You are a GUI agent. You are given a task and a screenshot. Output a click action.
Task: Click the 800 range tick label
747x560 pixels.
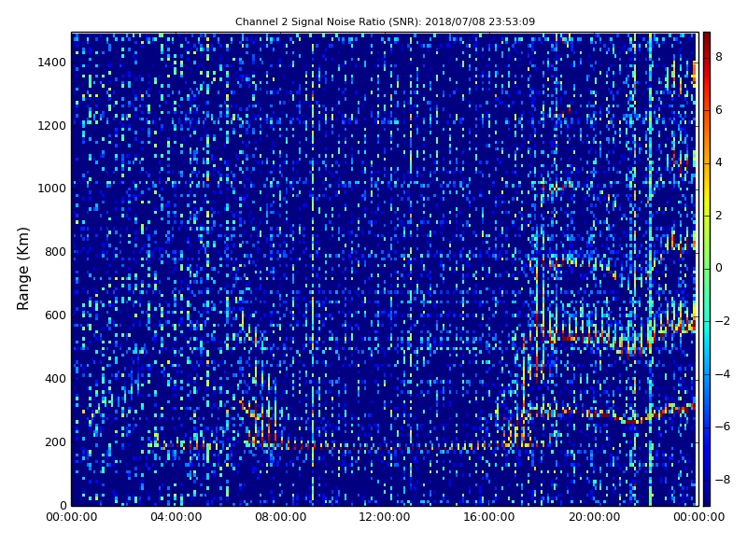tap(56, 252)
